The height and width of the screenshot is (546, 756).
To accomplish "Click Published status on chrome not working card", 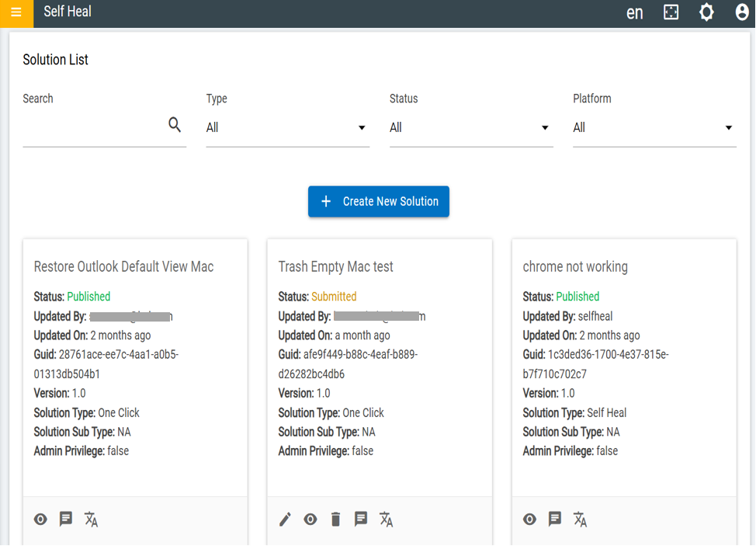I will pos(577,297).
